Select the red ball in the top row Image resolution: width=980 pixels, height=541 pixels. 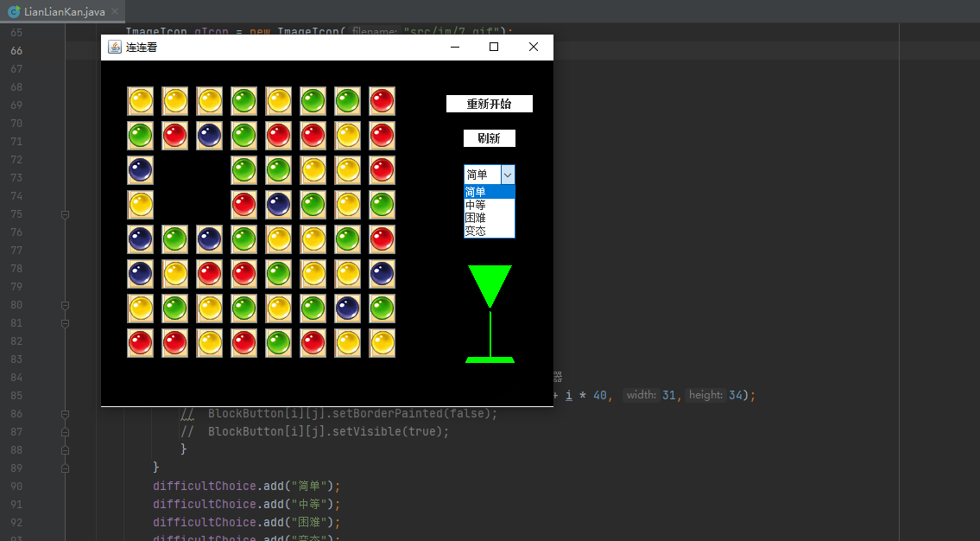tap(383, 101)
